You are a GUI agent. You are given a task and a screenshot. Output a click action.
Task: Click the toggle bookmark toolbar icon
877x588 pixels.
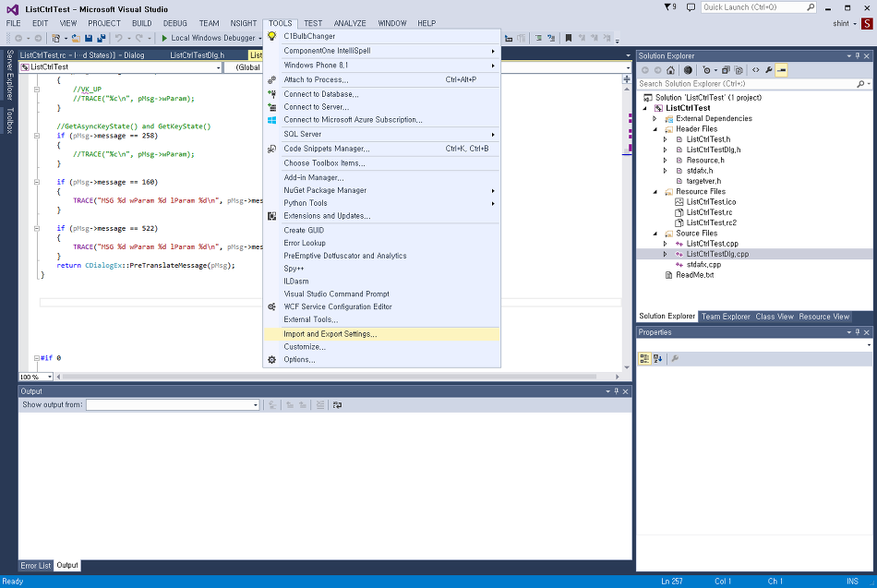[569, 38]
